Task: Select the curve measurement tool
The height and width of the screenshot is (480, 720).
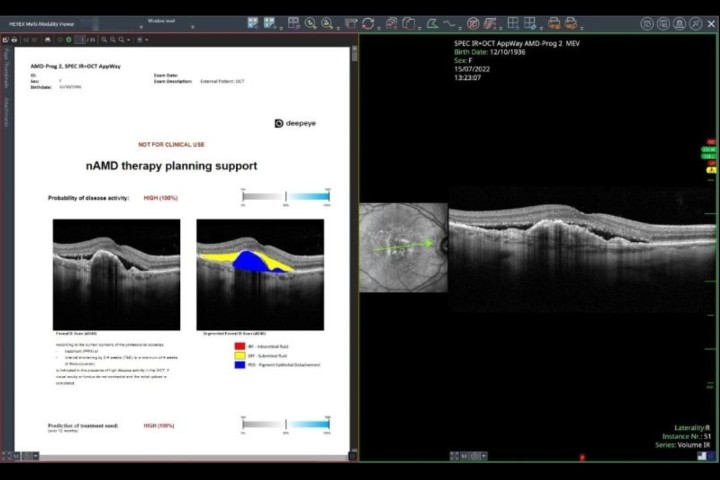Action: (x=450, y=22)
